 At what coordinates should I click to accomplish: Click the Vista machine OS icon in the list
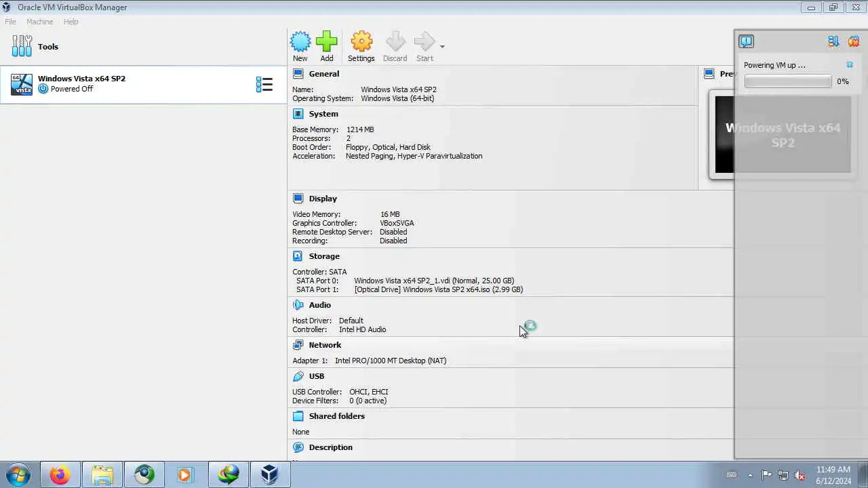pyautogui.click(x=22, y=84)
